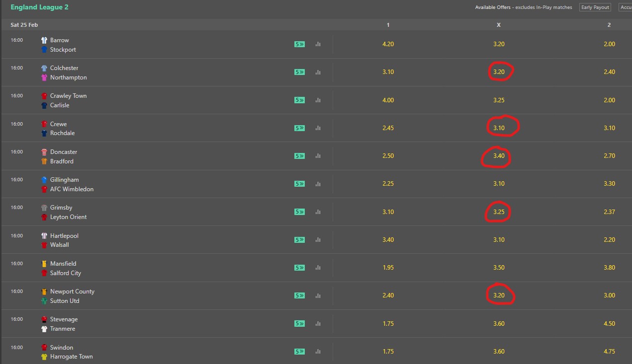Open stats icon for Mansfield v Salford City

click(x=318, y=268)
